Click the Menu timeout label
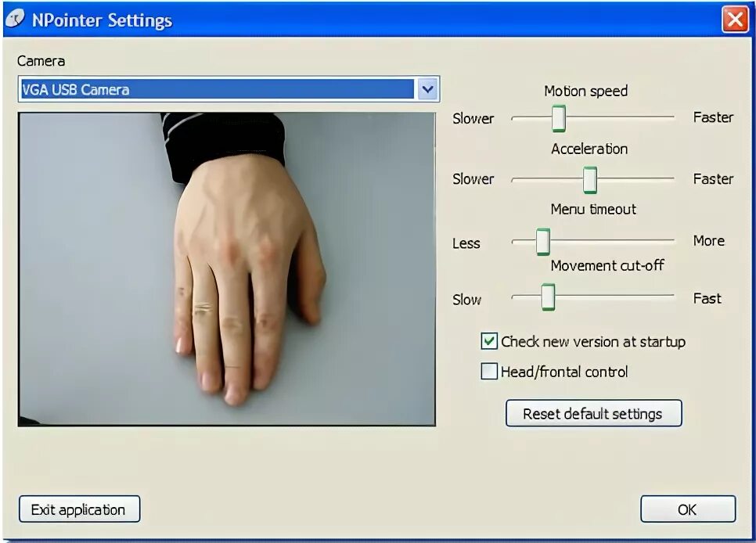The height and width of the screenshot is (543, 756). (x=593, y=209)
